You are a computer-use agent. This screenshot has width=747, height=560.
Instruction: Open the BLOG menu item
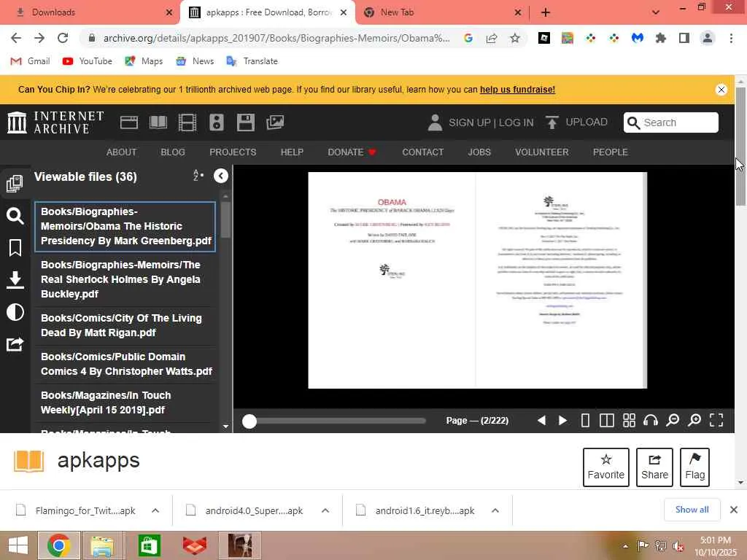coord(173,152)
